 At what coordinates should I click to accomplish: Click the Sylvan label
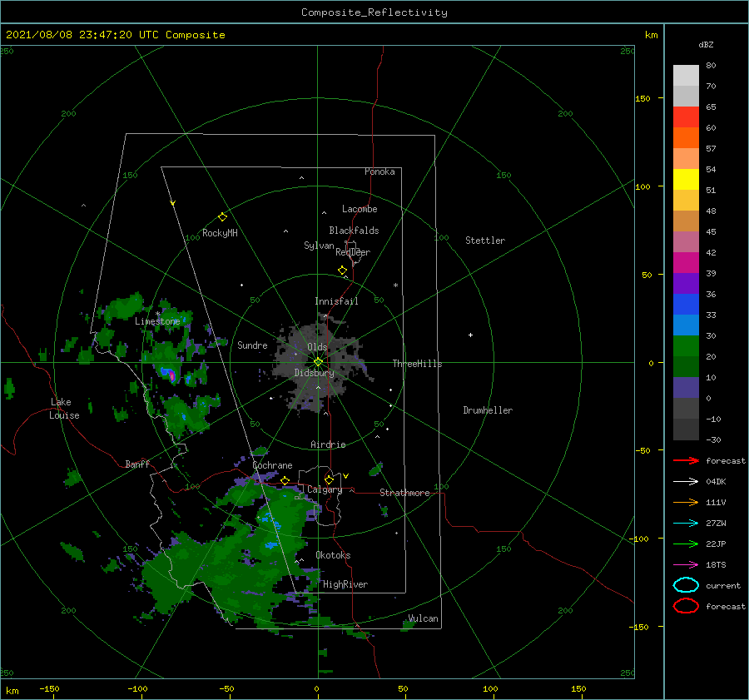pyautogui.click(x=319, y=246)
